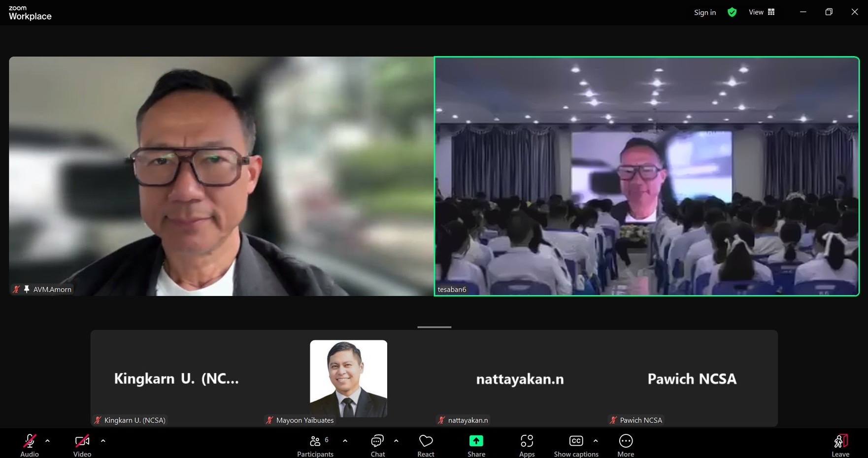Click muted mic icon on AVM.Amorn tile

click(x=16, y=289)
